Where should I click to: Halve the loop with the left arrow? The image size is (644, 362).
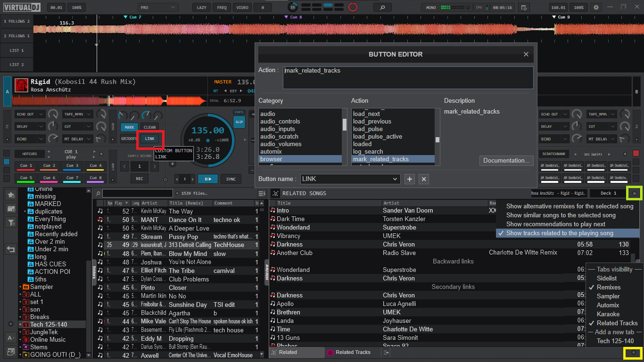[124, 166]
